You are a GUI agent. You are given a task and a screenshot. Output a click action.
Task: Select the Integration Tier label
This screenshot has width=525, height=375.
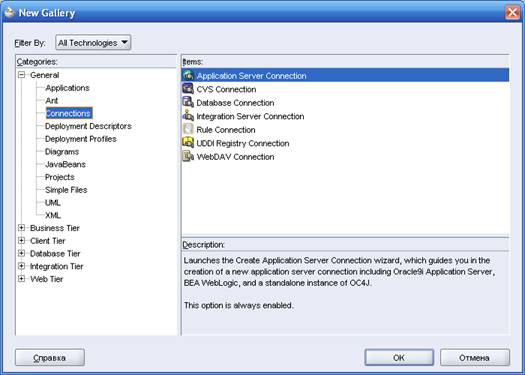tap(57, 266)
